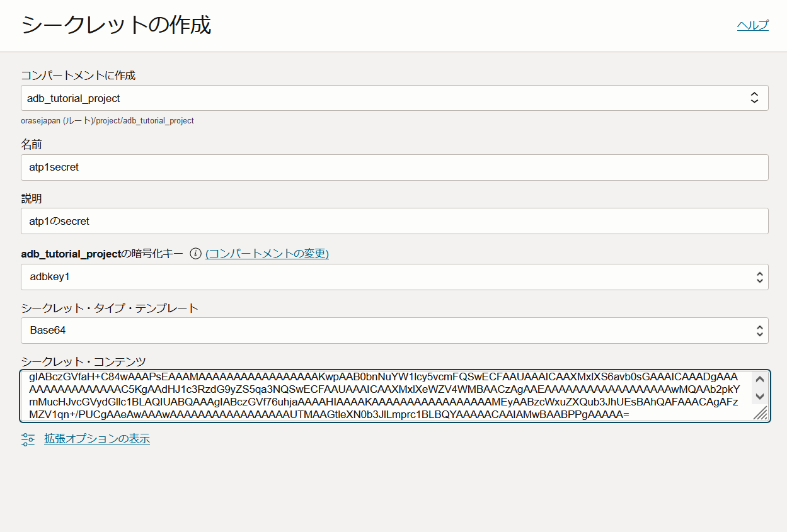Click the text area resize handle
This screenshot has width=787, height=532.
[761, 412]
